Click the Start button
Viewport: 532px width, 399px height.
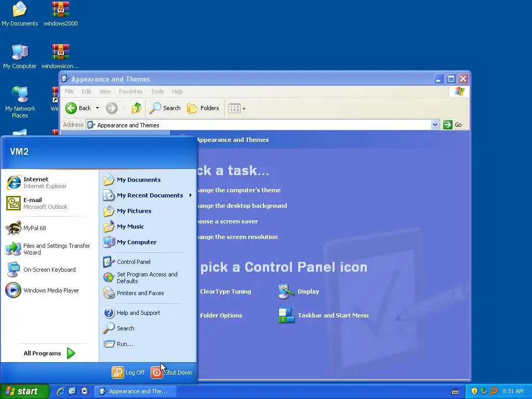tap(24, 391)
